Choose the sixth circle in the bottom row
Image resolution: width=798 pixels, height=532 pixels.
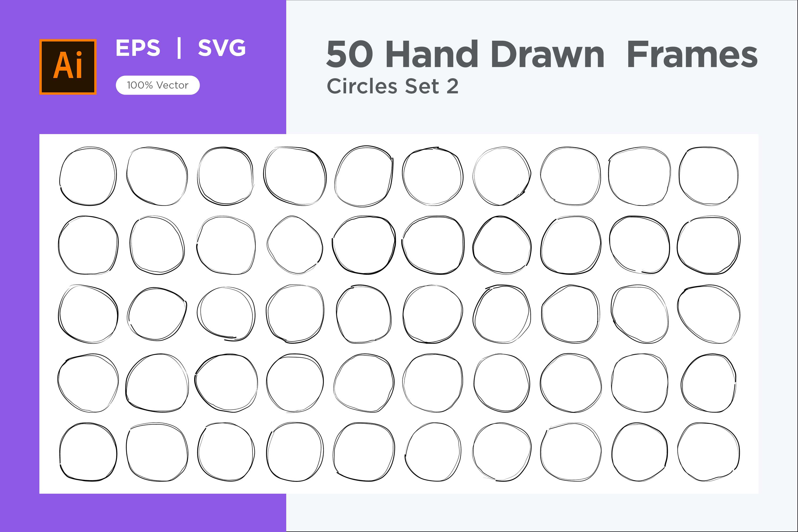point(433,452)
